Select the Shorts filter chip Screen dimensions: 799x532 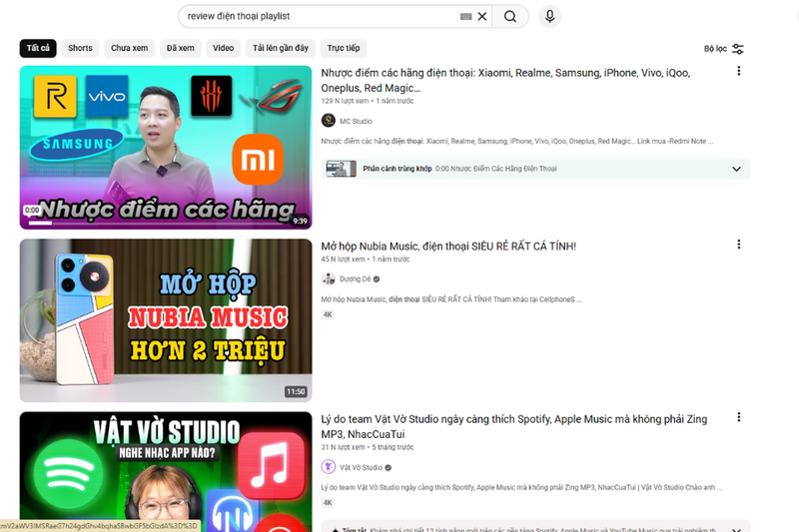(80, 48)
